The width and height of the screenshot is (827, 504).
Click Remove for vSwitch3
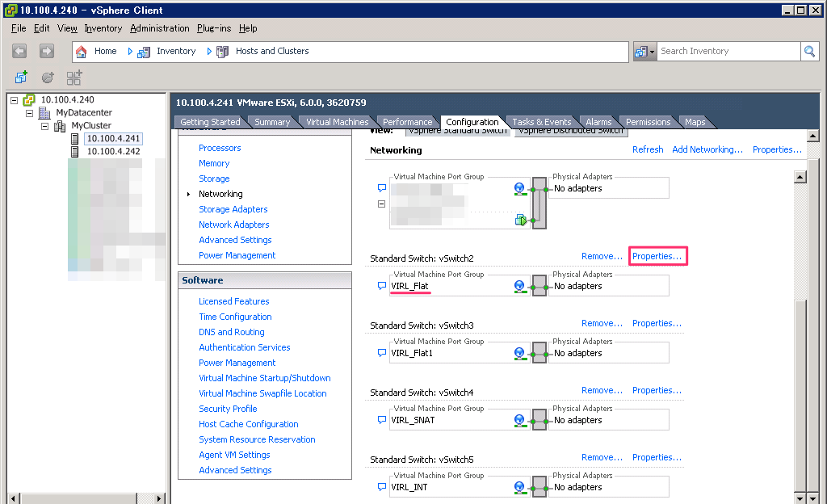point(602,323)
